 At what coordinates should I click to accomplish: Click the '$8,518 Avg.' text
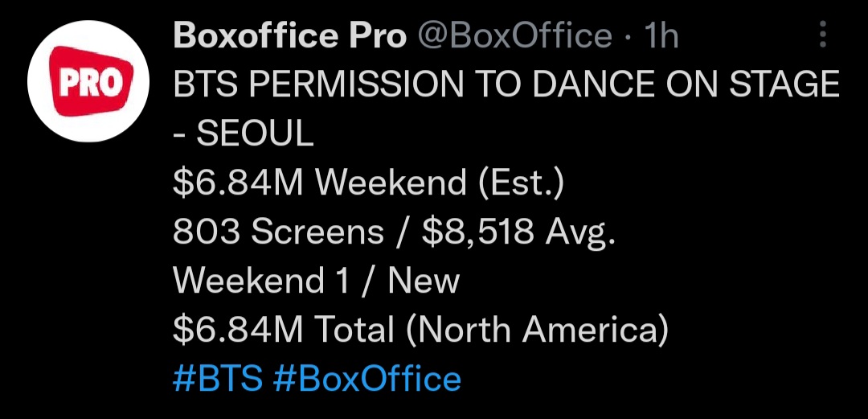518,233
